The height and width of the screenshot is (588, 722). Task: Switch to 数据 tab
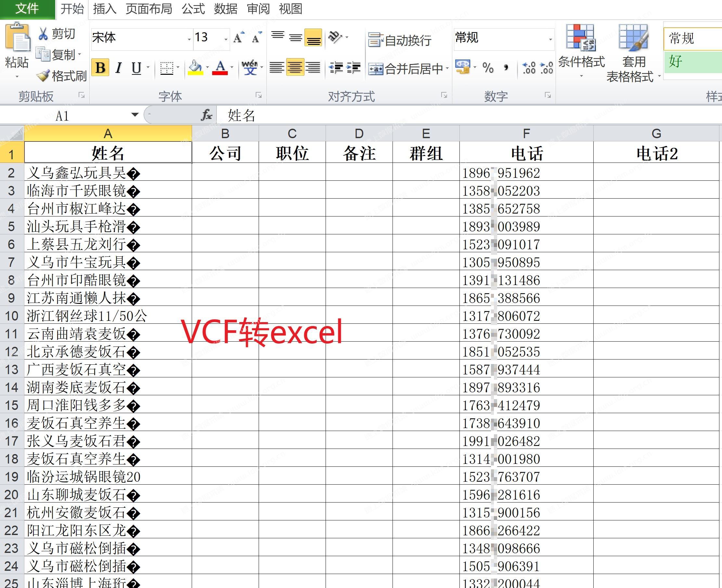[x=226, y=9]
